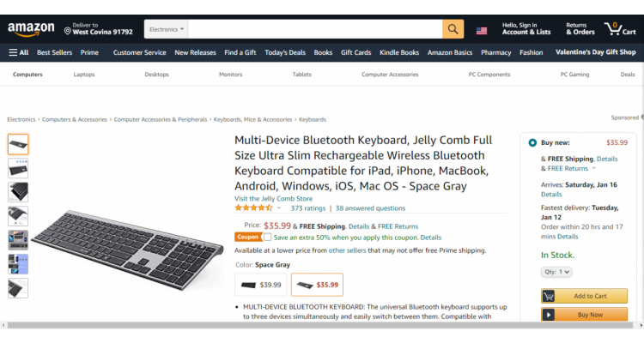Image resolution: width=644 pixels, height=343 pixels.
Task: Click the star rating icons
Action: (253, 208)
